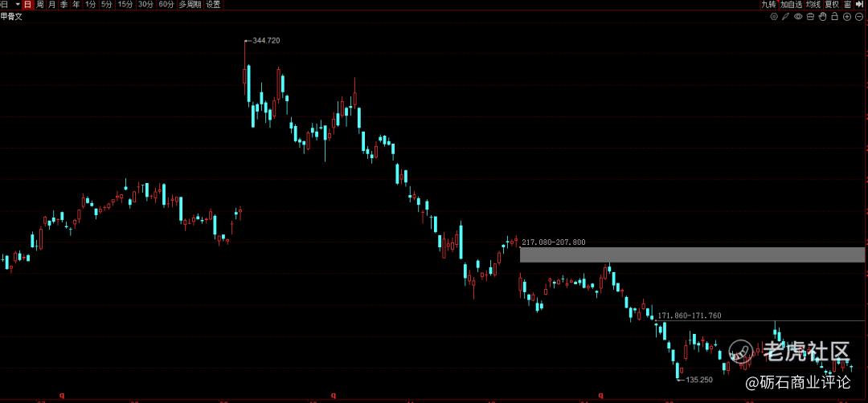Zoom in with the plus icon
This screenshot has width=868, height=403.
click(x=847, y=17)
